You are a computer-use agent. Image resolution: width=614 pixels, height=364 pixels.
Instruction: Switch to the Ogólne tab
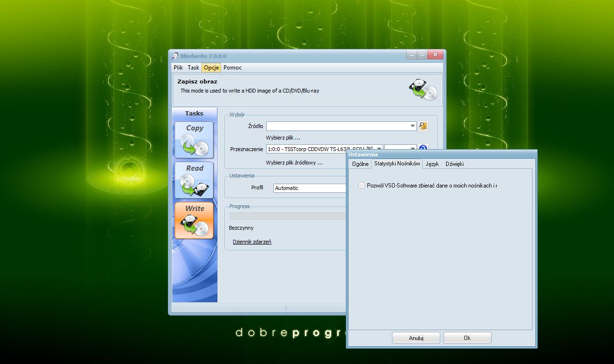point(360,164)
